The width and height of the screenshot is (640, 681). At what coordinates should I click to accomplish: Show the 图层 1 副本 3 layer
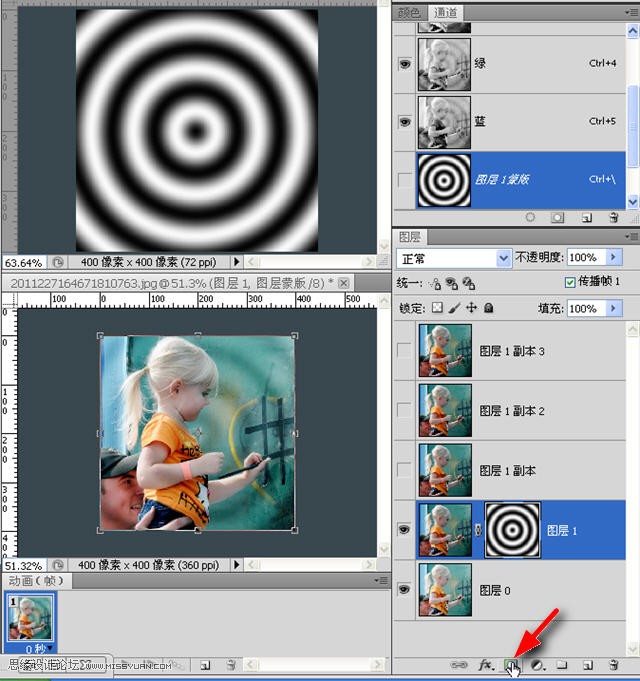pos(404,350)
